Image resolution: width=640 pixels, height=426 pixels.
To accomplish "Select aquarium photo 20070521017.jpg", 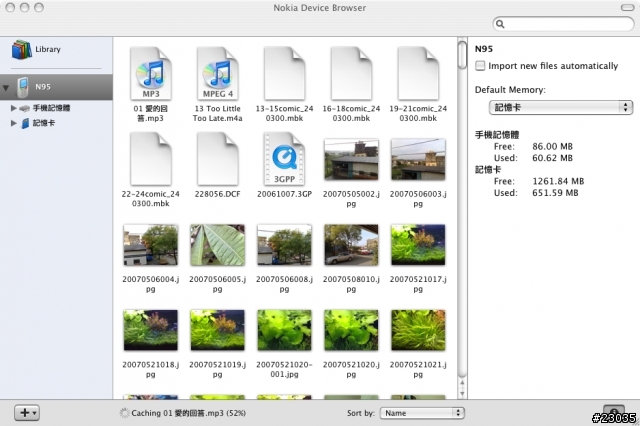I will (418, 245).
